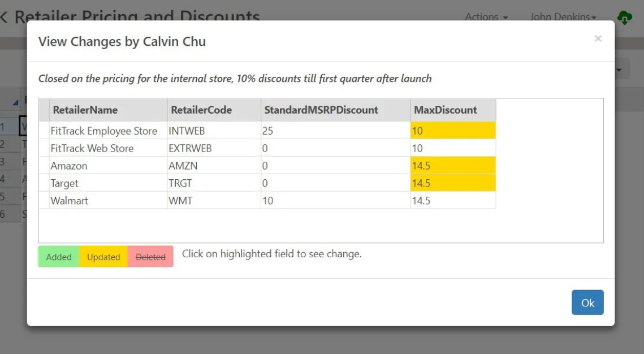Open the Actions dropdown menu
Viewport: 644px width, 354px height.
point(486,17)
